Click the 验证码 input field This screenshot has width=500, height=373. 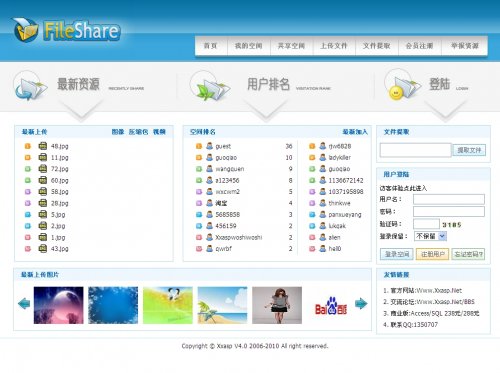pos(426,224)
